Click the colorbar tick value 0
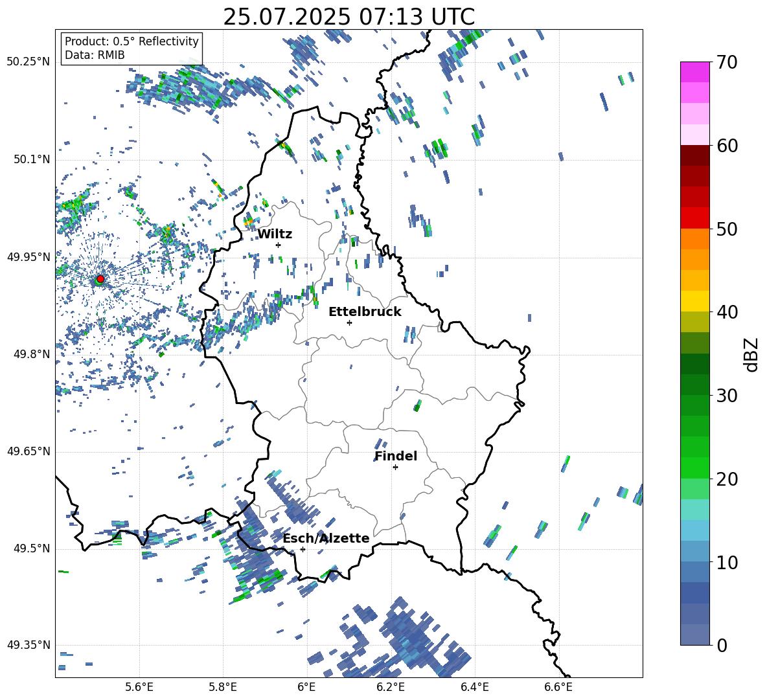767x700 pixels. click(x=722, y=645)
